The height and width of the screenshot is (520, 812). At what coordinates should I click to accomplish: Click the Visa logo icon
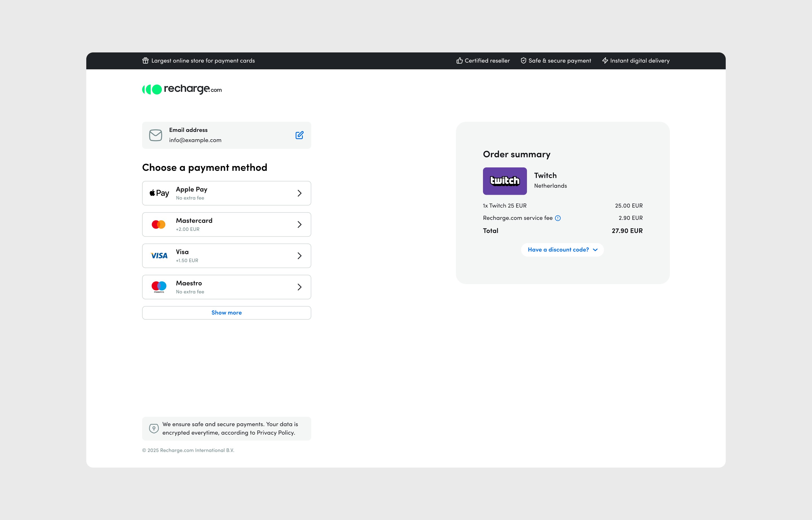click(x=159, y=256)
